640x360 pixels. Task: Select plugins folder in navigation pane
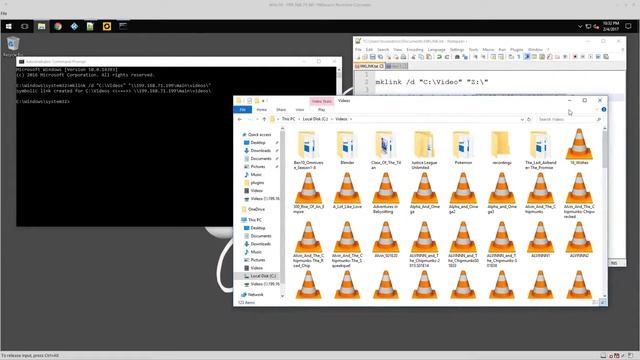pos(257,182)
